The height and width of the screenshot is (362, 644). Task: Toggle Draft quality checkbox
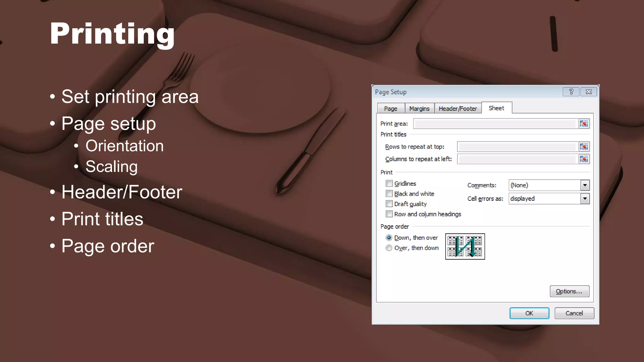(389, 204)
